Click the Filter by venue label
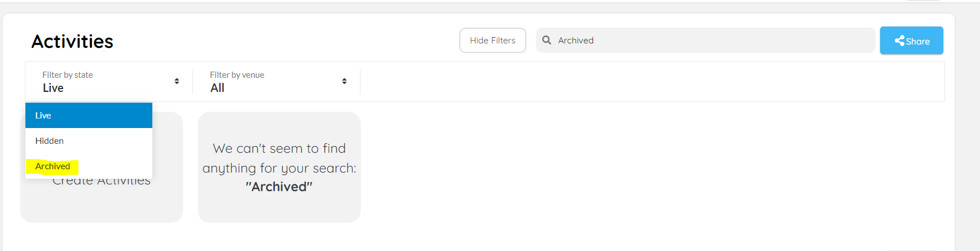Image resolution: width=980 pixels, height=251 pixels. tap(237, 75)
